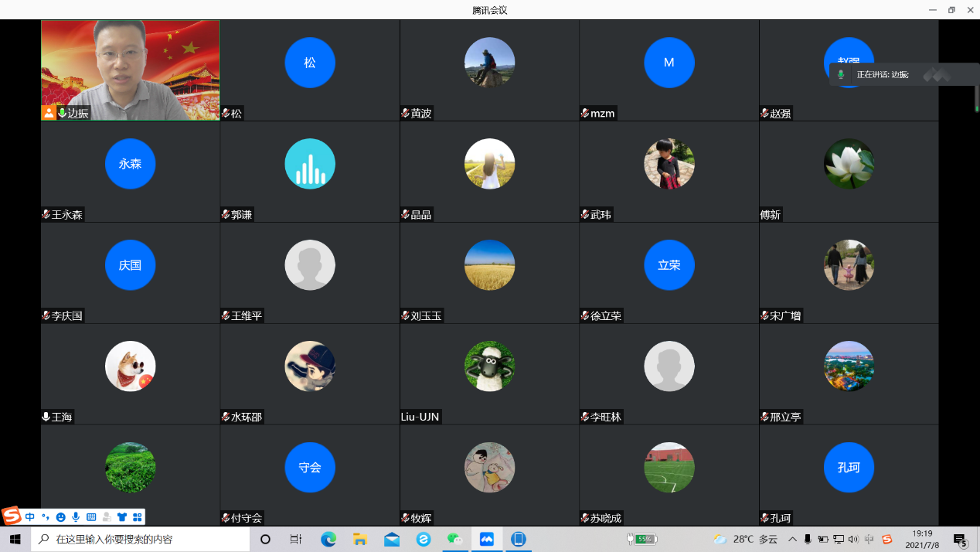Click the Tencent Meeting taskbar icon

(x=487, y=539)
